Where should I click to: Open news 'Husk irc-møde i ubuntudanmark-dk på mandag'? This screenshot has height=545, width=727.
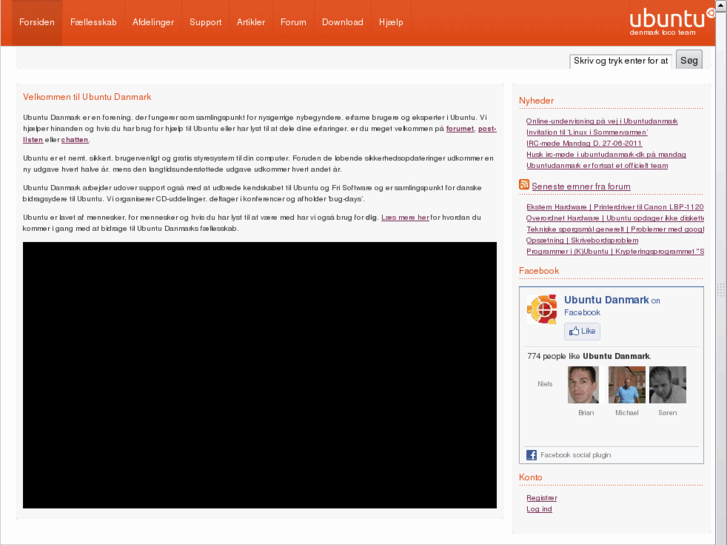(606, 154)
